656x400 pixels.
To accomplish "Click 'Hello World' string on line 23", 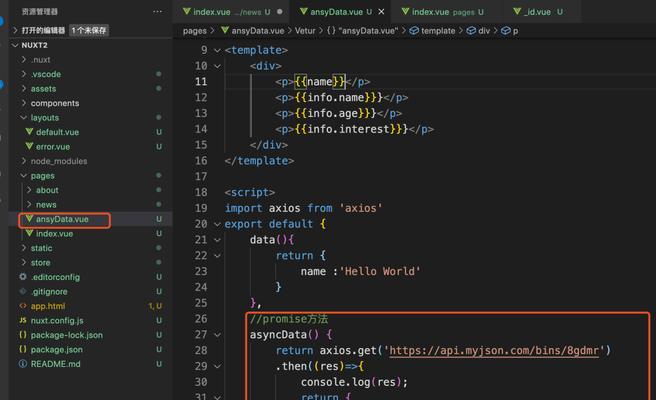I will (380, 271).
